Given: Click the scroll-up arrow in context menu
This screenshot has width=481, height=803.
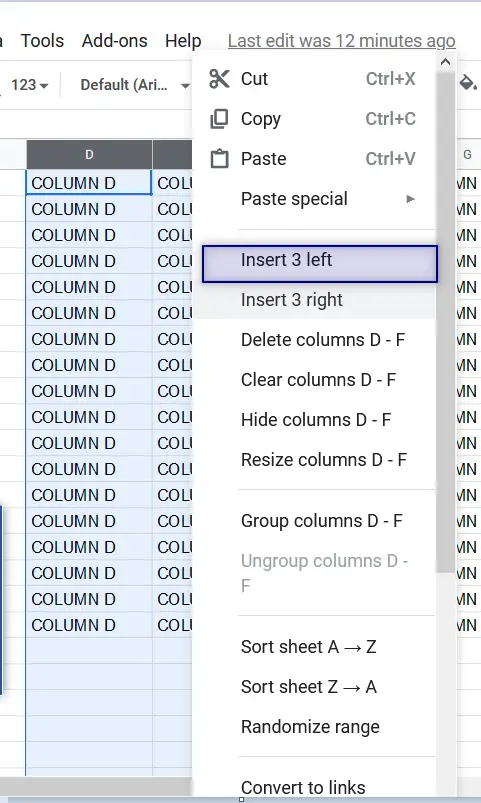Looking at the screenshot, I should click(446, 62).
